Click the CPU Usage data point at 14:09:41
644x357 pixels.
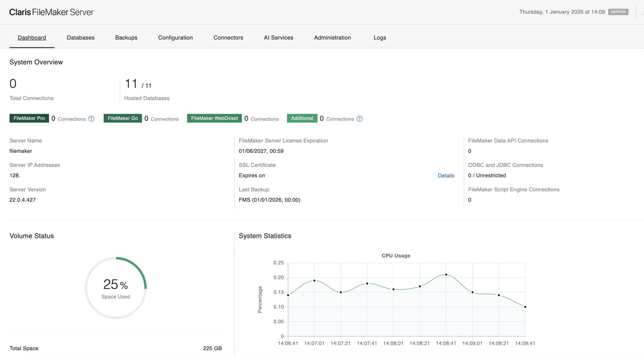click(525, 307)
